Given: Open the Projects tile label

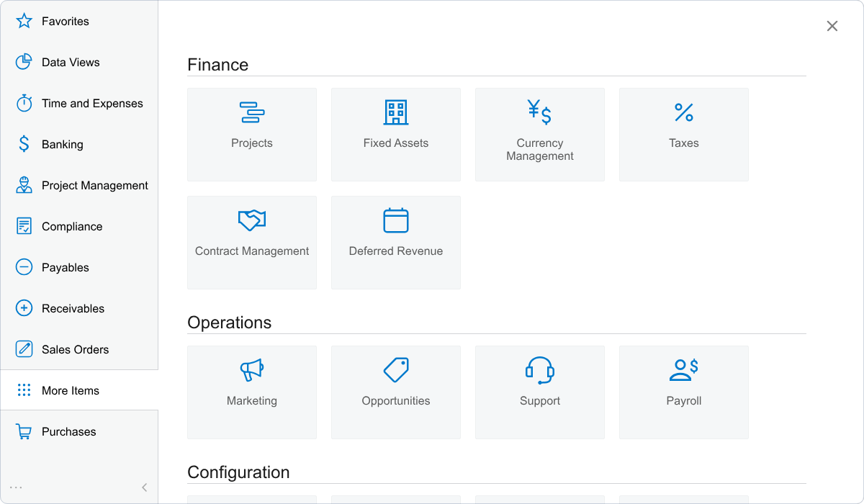Looking at the screenshot, I should [x=252, y=143].
